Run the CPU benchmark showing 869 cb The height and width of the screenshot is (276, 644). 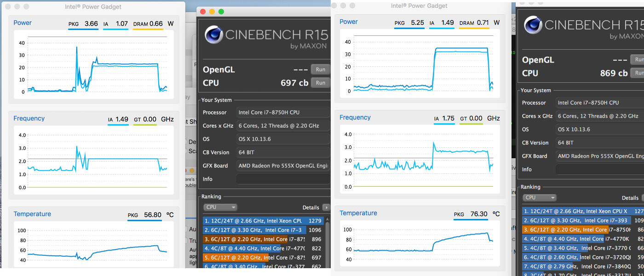tap(638, 73)
